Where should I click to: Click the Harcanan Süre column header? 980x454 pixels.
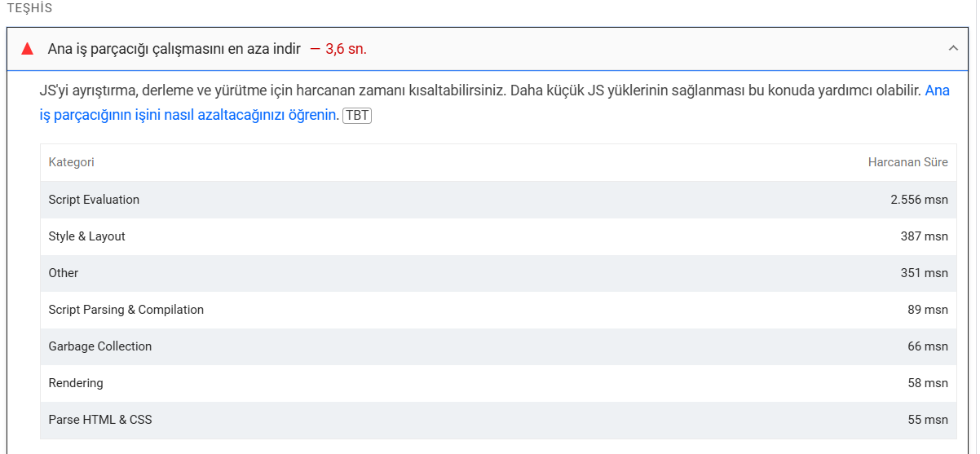point(907,162)
